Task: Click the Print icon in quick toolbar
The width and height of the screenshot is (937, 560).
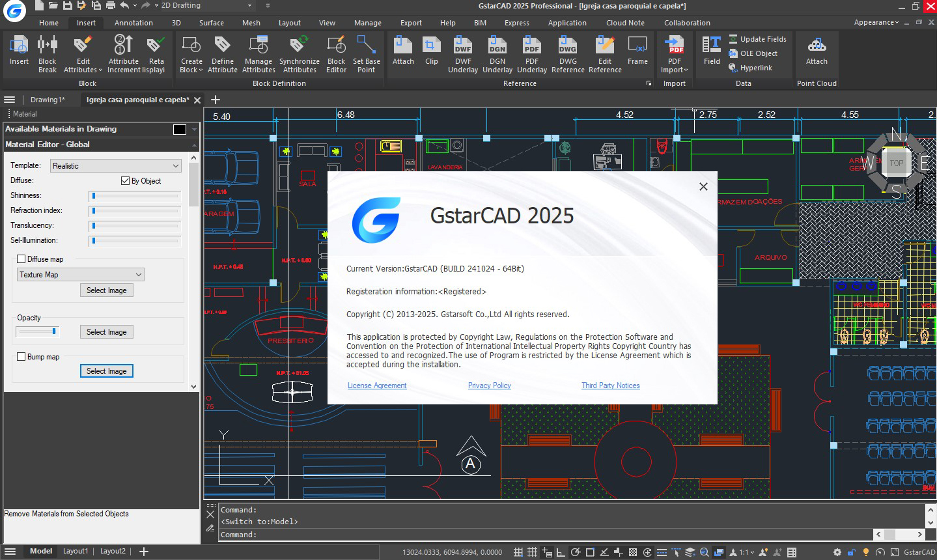Action: [110, 5]
